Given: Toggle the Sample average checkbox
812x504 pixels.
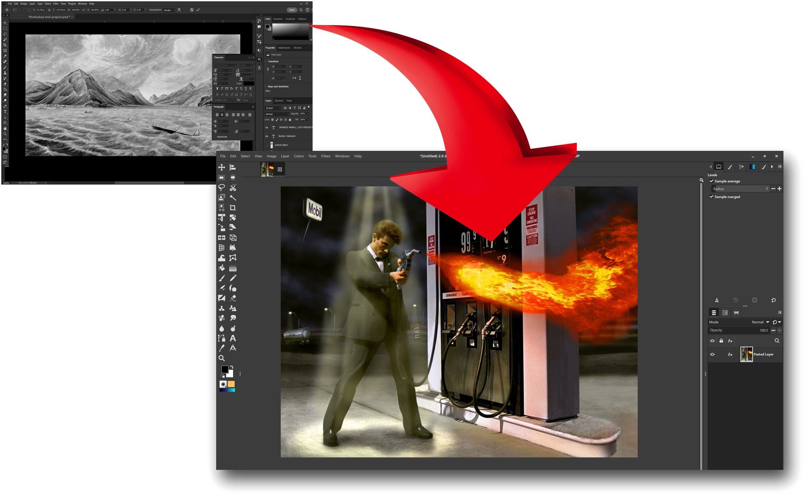Looking at the screenshot, I should click(712, 181).
